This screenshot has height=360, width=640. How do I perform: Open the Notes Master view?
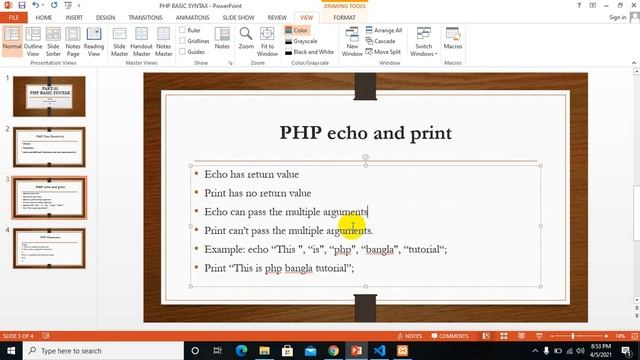click(163, 41)
